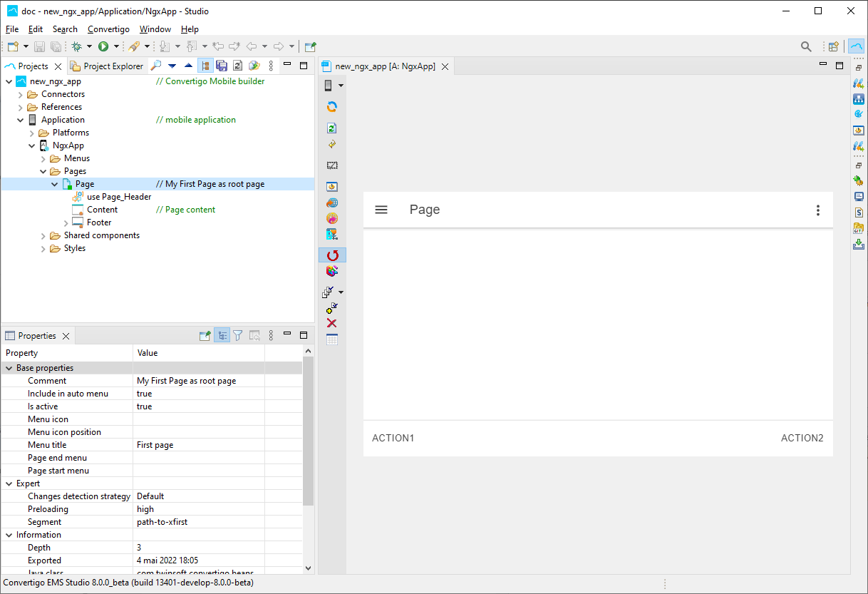The image size is (868, 594).
Task: Click the magnifier search icon in Projects panel
Action: pos(155,66)
